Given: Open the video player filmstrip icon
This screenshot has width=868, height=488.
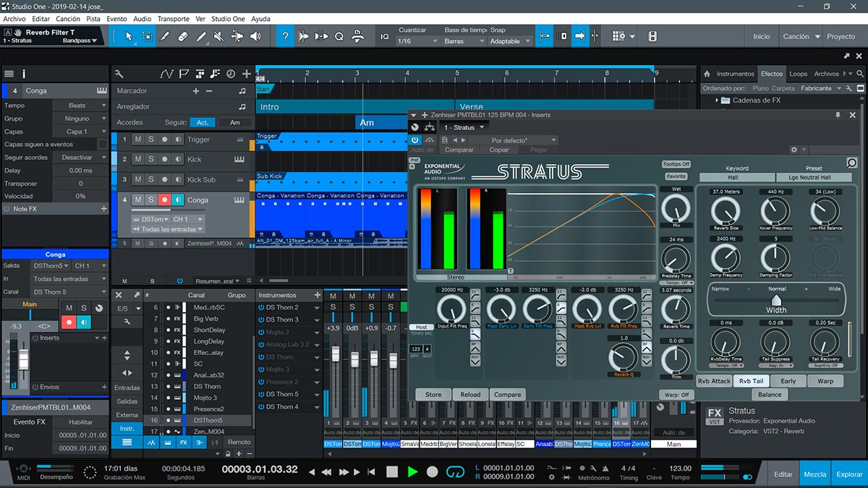Looking at the screenshot, I should 653,36.
